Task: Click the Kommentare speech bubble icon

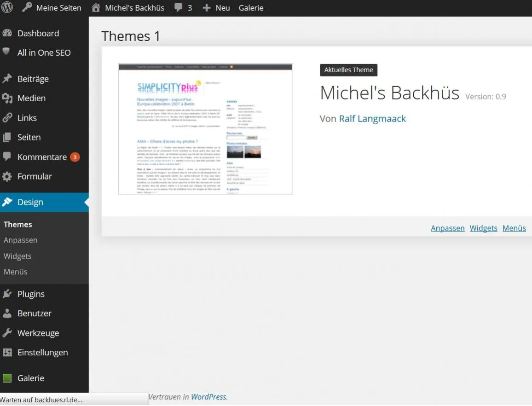Action: click(x=7, y=156)
